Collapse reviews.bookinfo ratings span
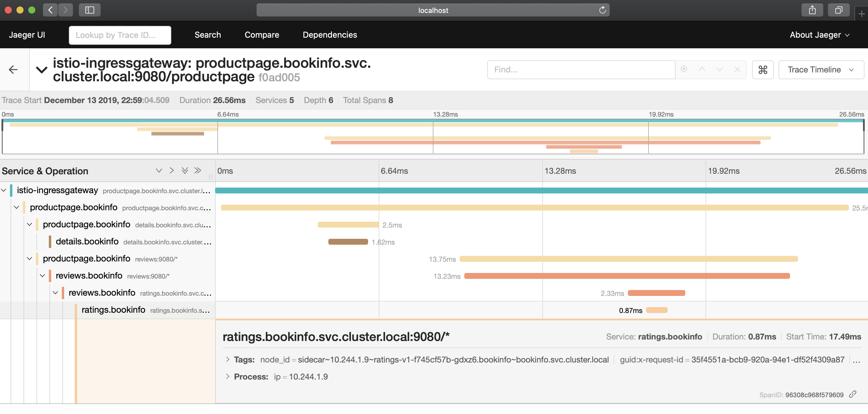 click(56, 293)
